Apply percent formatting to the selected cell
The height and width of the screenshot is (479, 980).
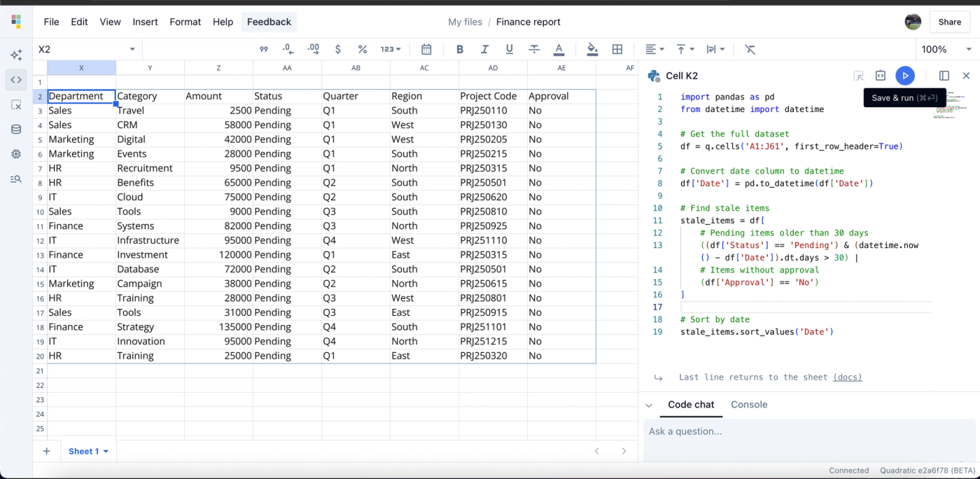(363, 49)
